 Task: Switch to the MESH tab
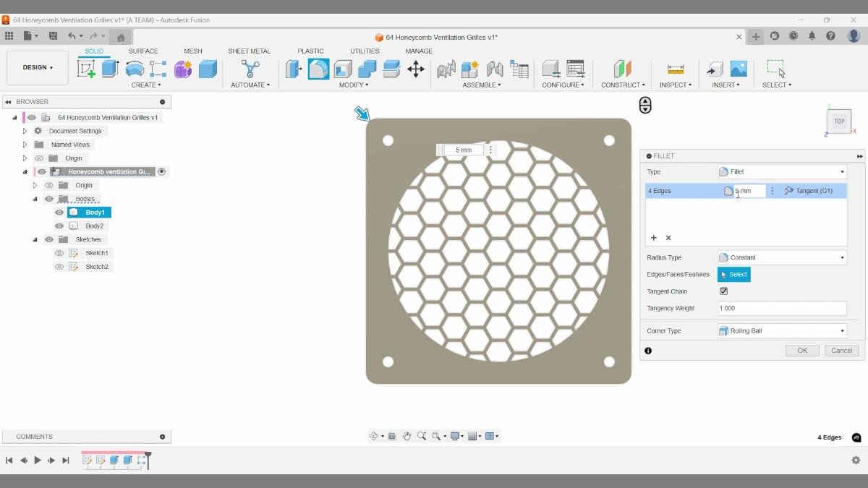[193, 51]
